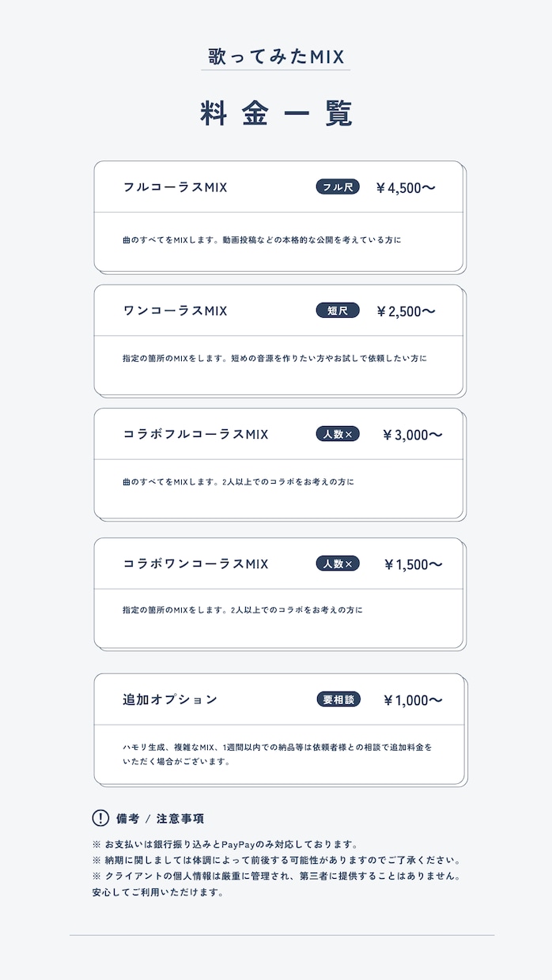Click the 追加オプション title
552x980 pixels.
169,699
